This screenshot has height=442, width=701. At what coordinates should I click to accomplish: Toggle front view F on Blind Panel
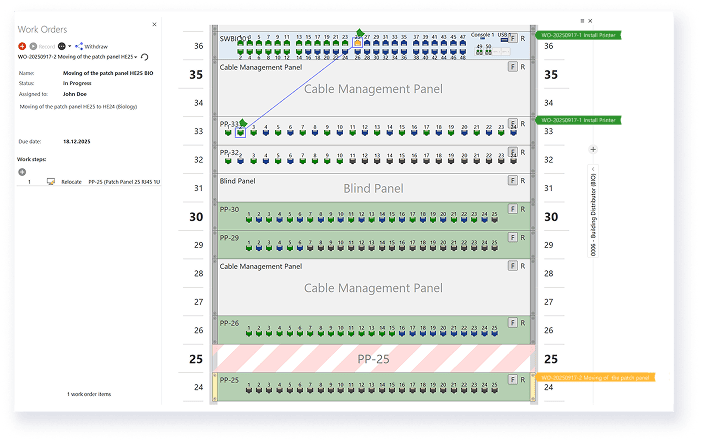(x=512, y=181)
